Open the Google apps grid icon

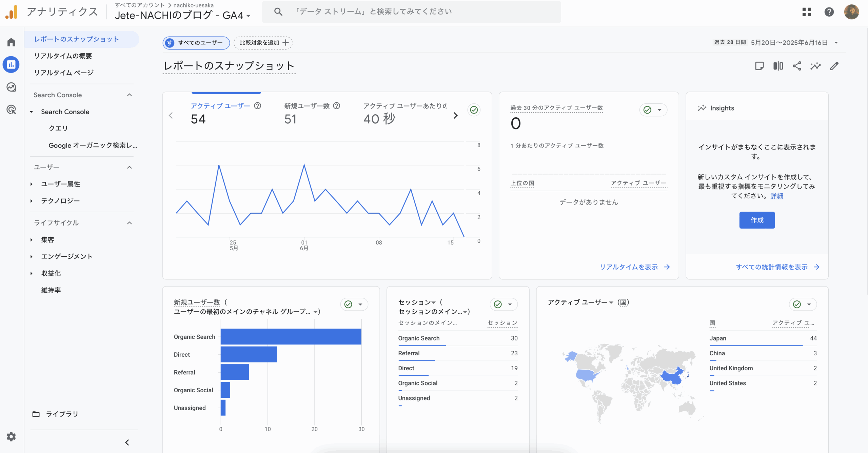pyautogui.click(x=807, y=12)
